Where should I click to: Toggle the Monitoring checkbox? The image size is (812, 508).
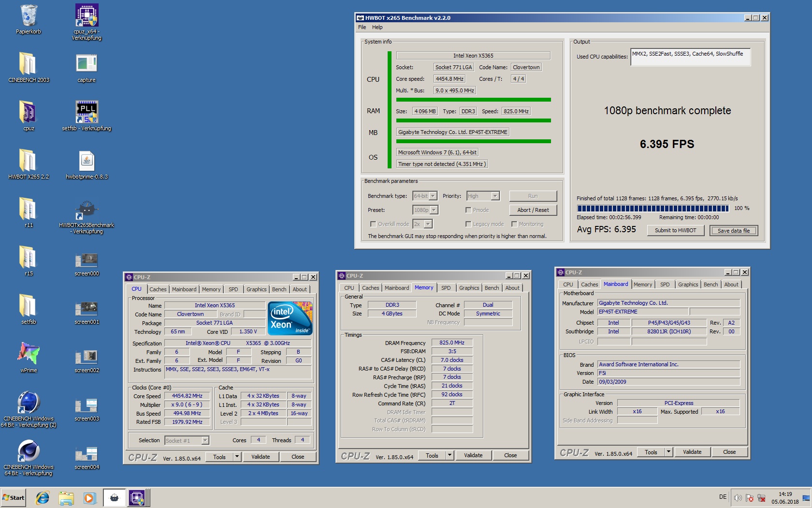coord(514,224)
